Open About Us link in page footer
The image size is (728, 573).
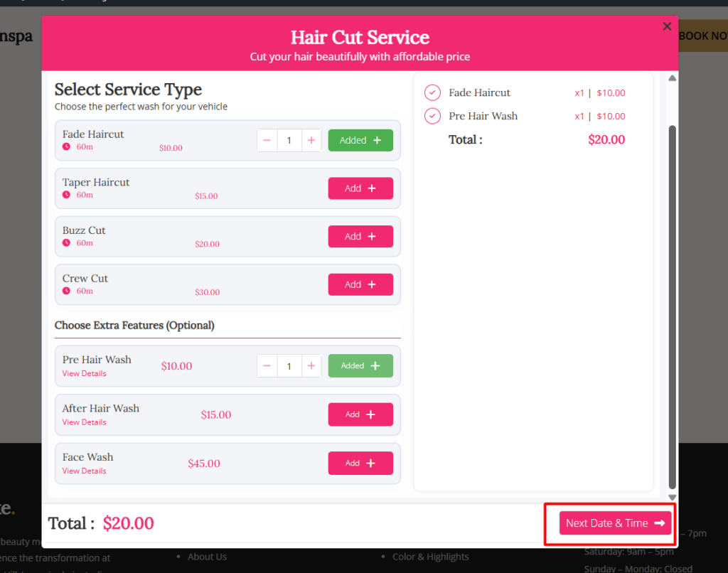pyautogui.click(x=207, y=557)
